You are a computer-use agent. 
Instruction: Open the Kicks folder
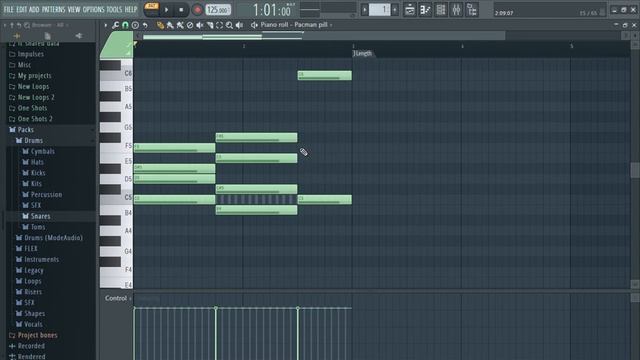pyautogui.click(x=38, y=173)
